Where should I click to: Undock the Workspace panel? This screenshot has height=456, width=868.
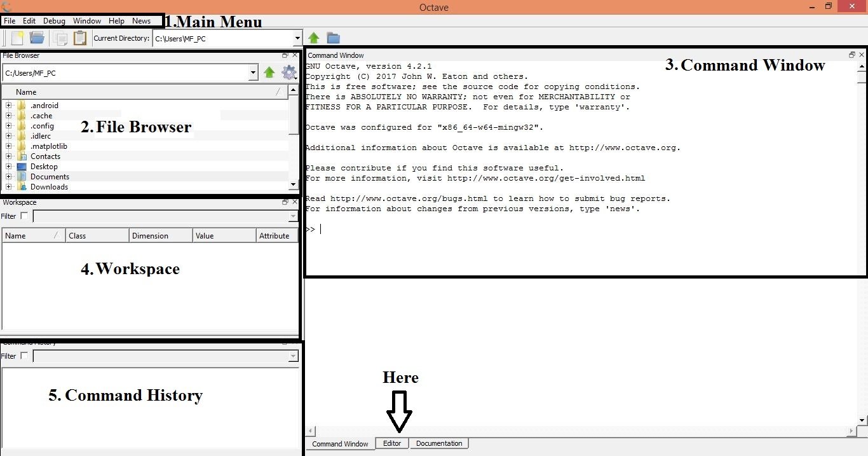coord(286,202)
